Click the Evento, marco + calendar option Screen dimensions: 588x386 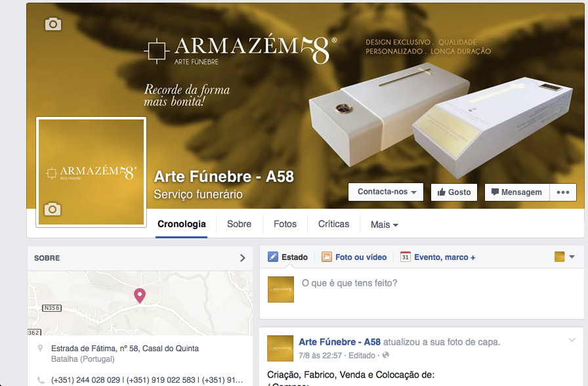tap(438, 257)
